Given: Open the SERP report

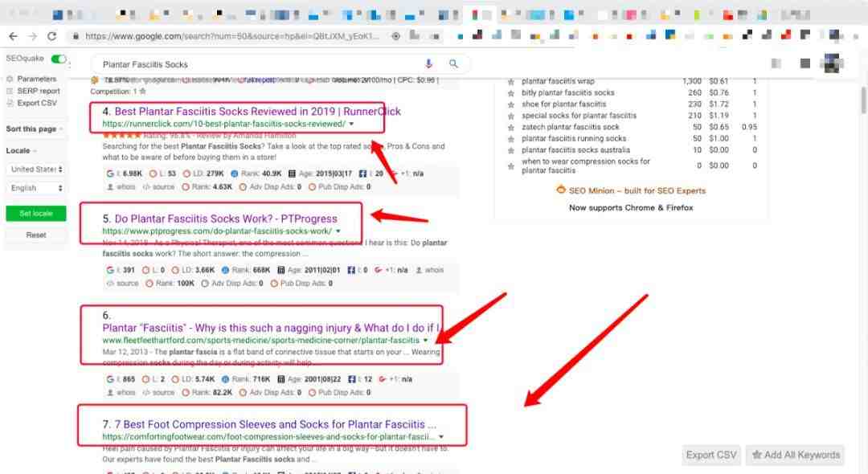Looking at the screenshot, I should [x=39, y=91].
